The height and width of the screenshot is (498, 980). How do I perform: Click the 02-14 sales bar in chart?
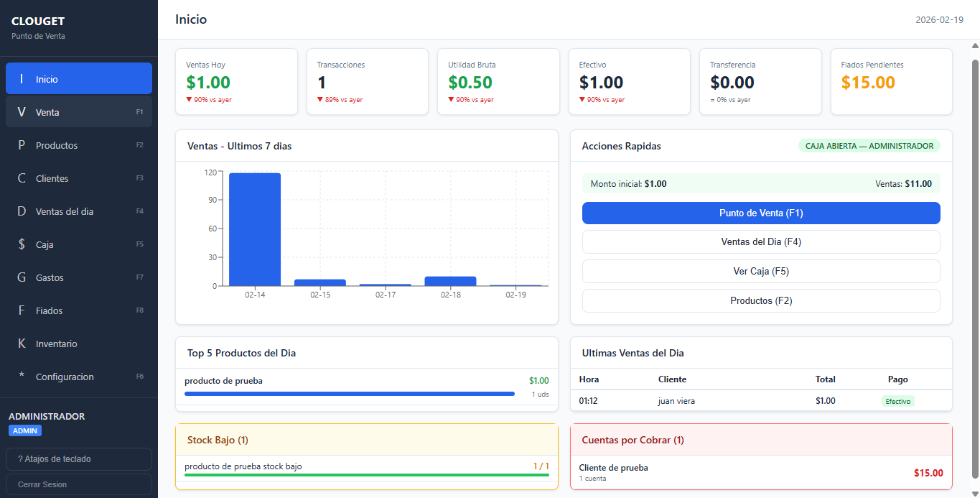tap(255, 229)
